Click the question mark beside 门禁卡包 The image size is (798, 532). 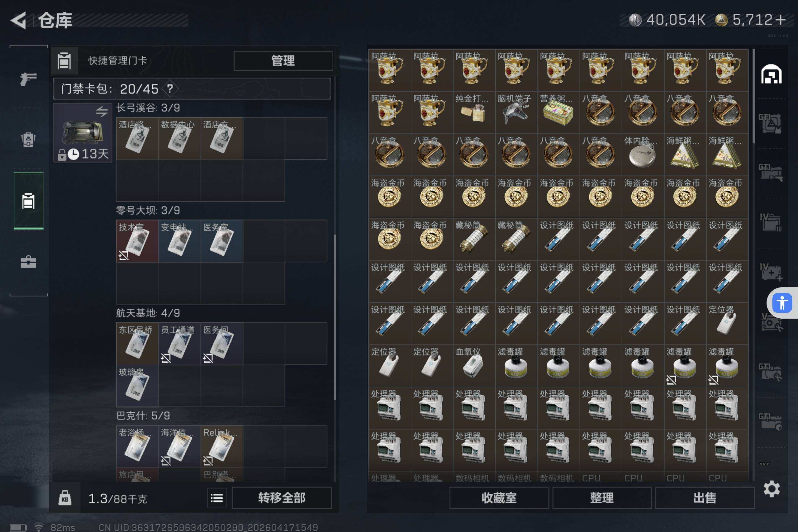170,89
